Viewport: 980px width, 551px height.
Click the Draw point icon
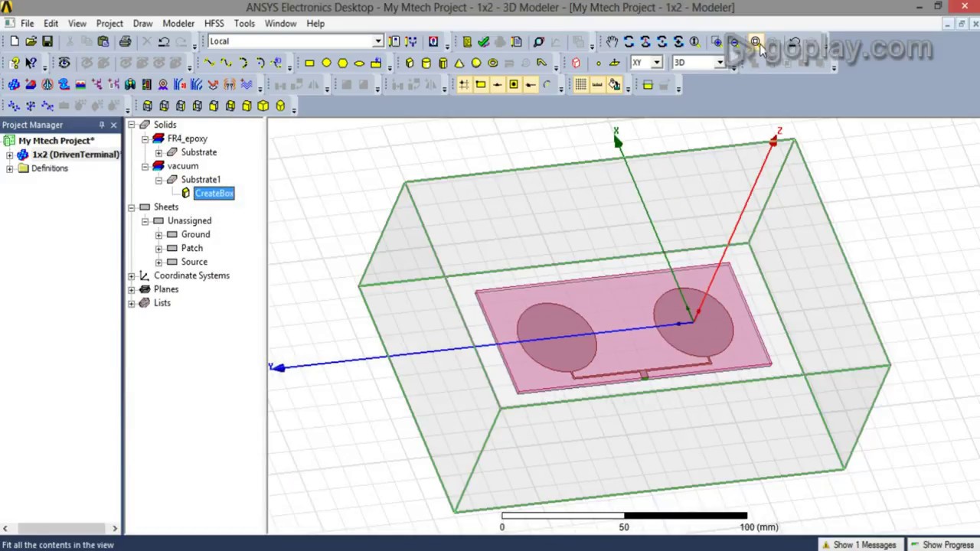coord(598,63)
